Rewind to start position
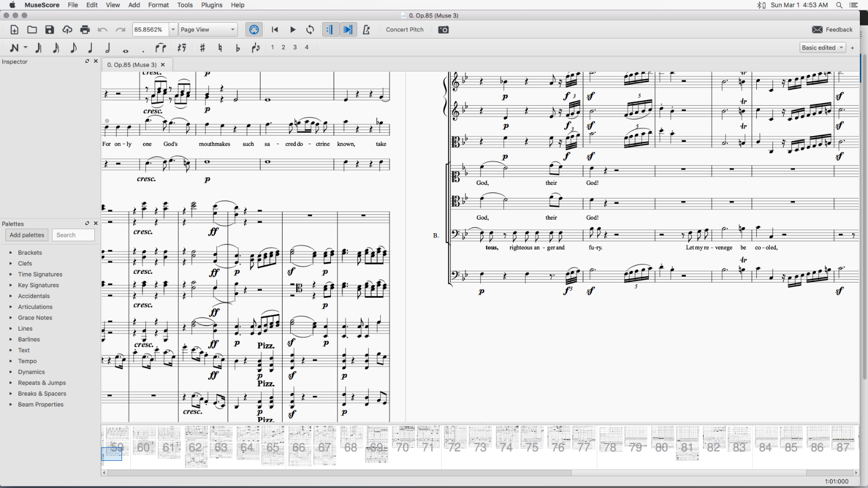 coord(275,30)
